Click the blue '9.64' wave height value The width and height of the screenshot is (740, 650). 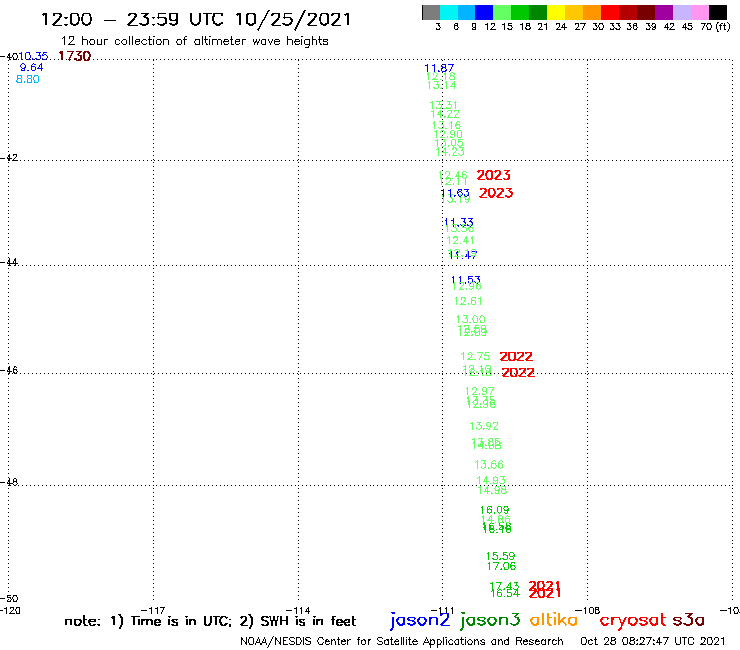click(x=32, y=68)
